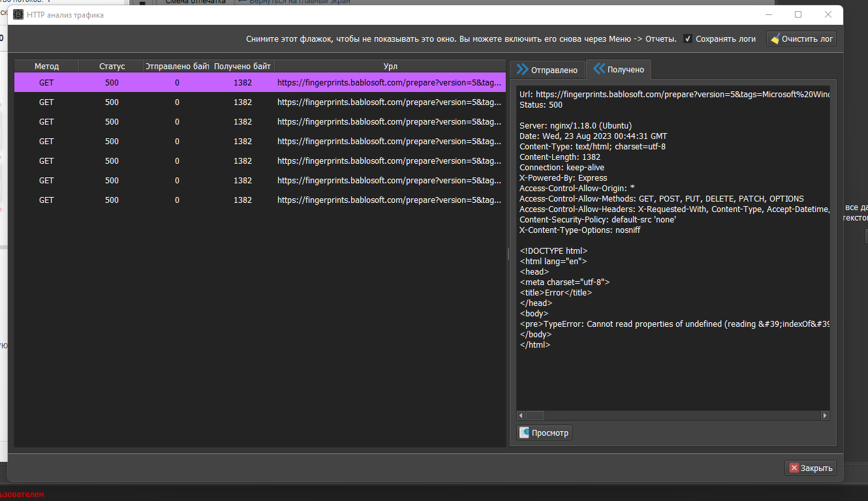The width and height of the screenshot is (868, 501).
Task: Click the Получено байт column header
Action: 242,67
